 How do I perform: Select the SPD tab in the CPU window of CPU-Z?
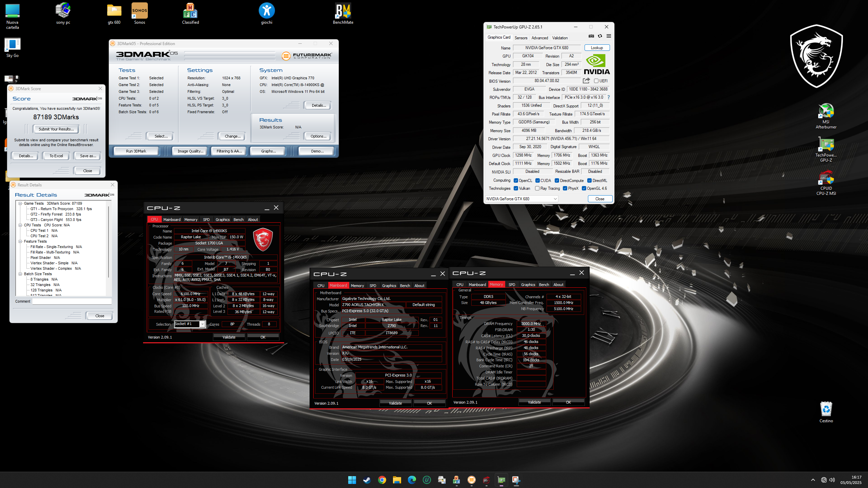206,220
